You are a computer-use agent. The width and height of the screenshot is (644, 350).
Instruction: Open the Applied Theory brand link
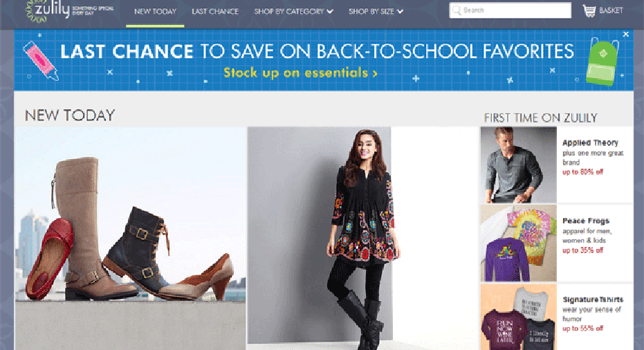[x=590, y=142]
